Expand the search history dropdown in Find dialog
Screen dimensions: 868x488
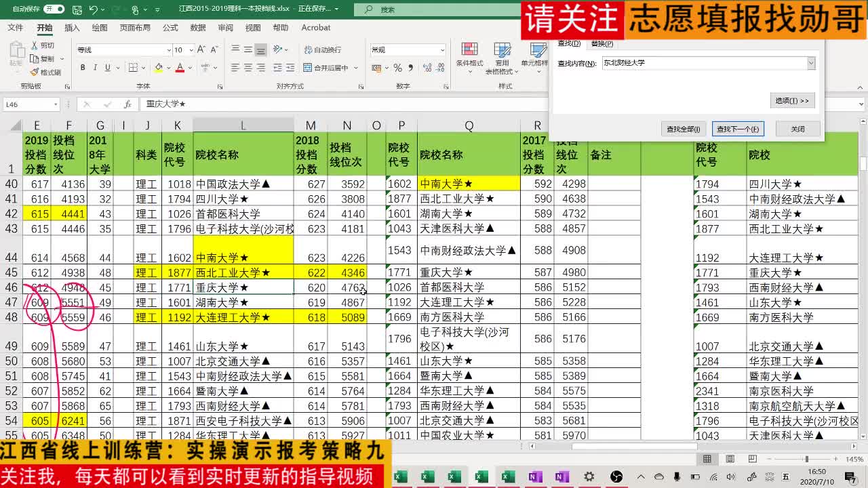(x=810, y=63)
